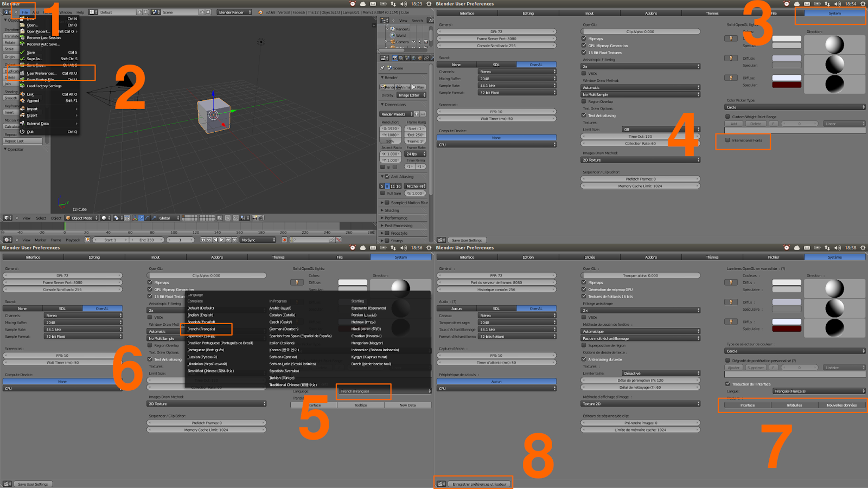This screenshot has height=489, width=868.
Task: Toggle the Mipmaps checkbox
Action: (x=583, y=38)
